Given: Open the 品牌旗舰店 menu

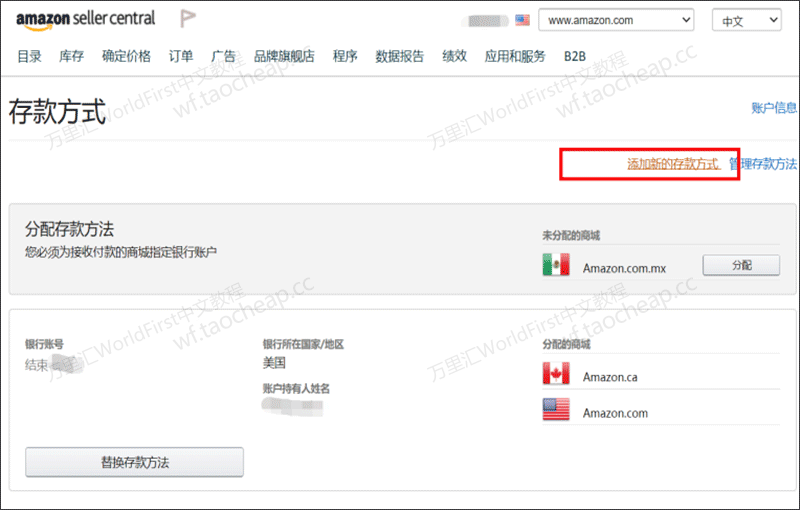Looking at the screenshot, I should tap(284, 56).
